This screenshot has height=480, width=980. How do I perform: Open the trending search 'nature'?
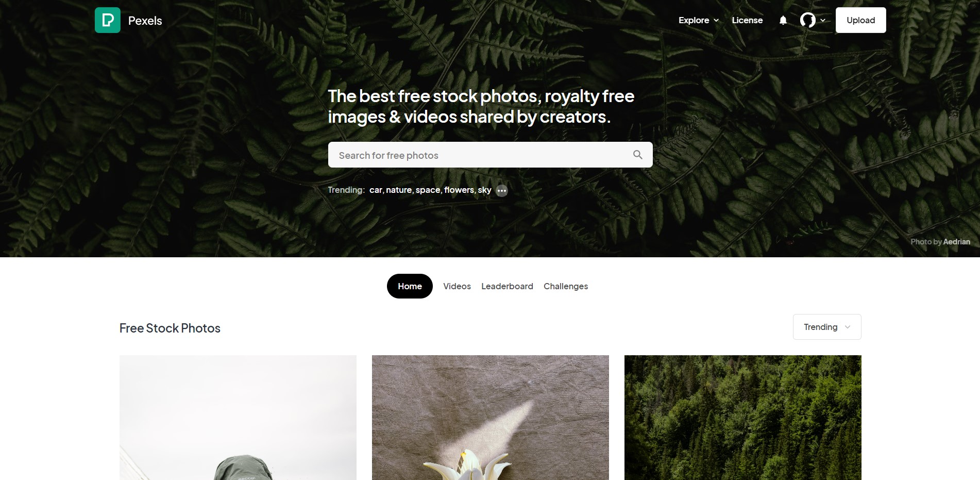coord(399,190)
